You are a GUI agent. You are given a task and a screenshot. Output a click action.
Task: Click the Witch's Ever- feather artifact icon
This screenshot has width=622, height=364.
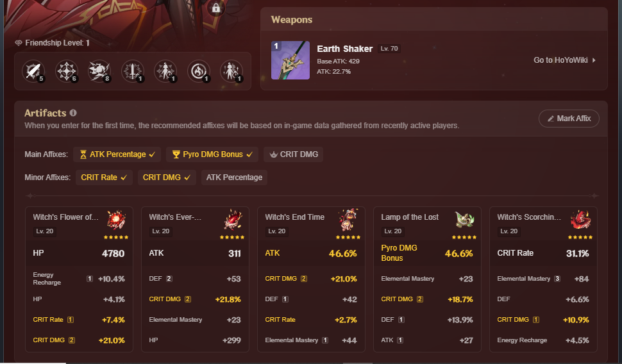[233, 220]
